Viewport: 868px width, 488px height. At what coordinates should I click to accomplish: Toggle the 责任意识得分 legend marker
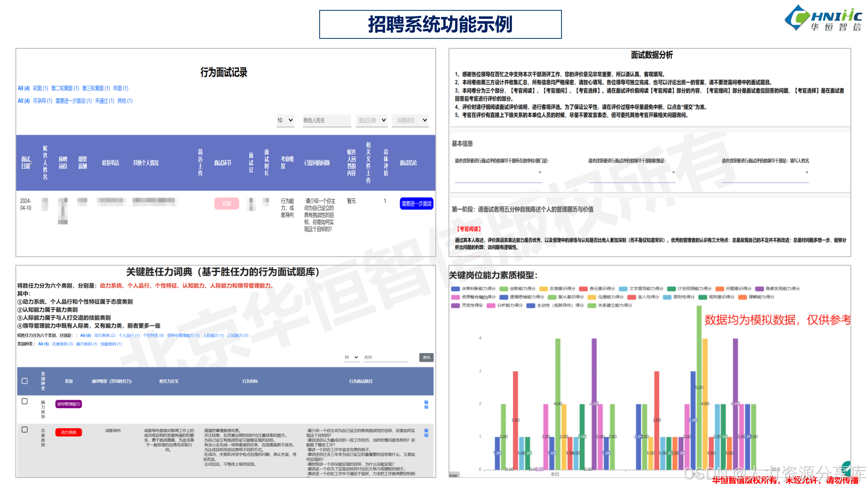(x=583, y=289)
